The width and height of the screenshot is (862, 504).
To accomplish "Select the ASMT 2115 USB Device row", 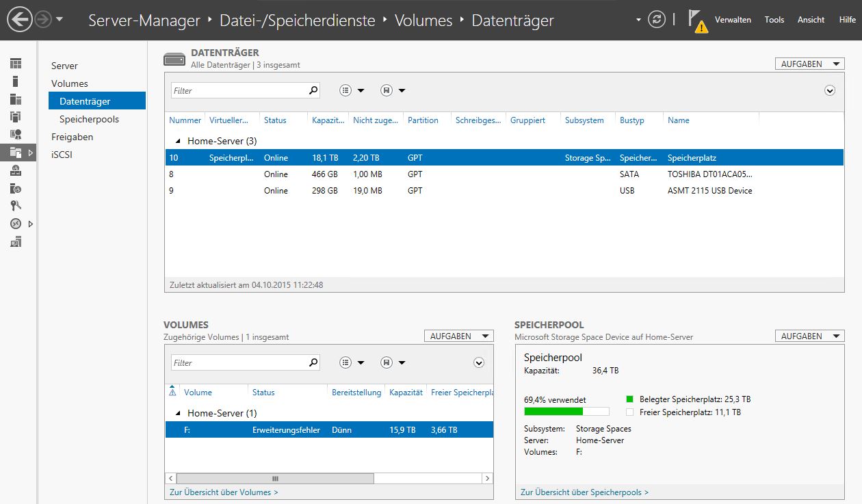I will 504,191.
